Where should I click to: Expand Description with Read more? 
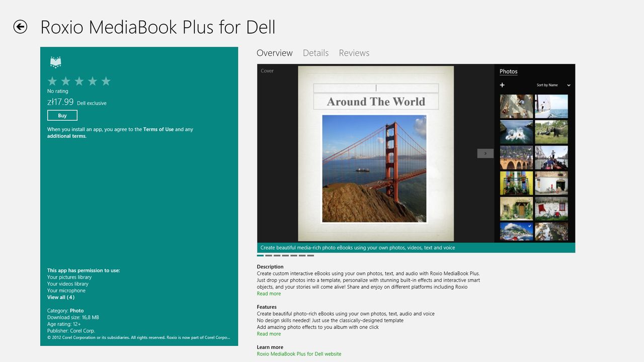pyautogui.click(x=269, y=294)
